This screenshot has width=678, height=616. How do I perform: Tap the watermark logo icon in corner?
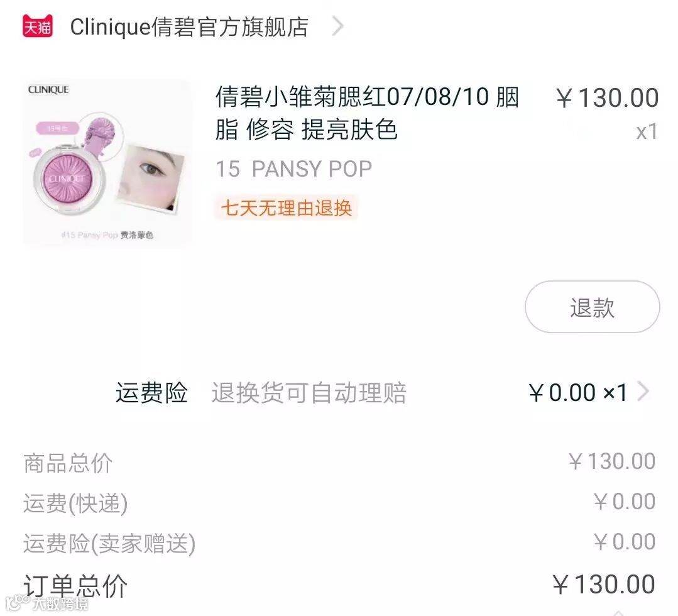pyautogui.click(x=18, y=603)
